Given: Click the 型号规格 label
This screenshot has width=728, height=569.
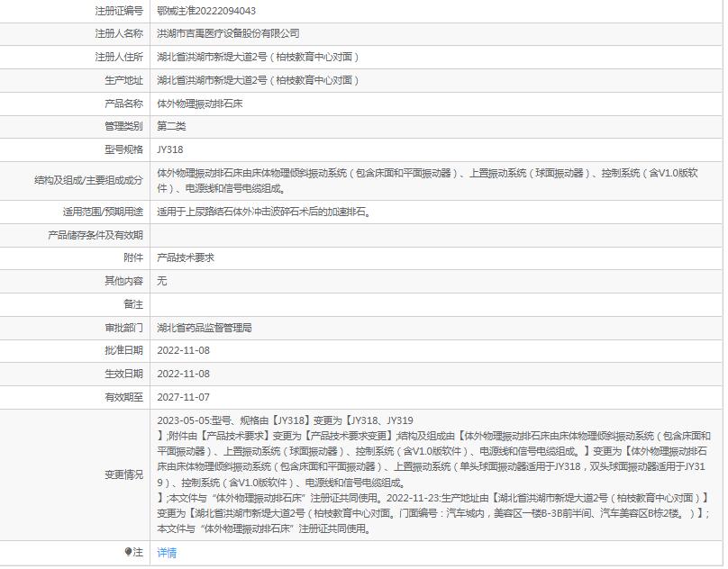Looking at the screenshot, I should coord(123,149).
